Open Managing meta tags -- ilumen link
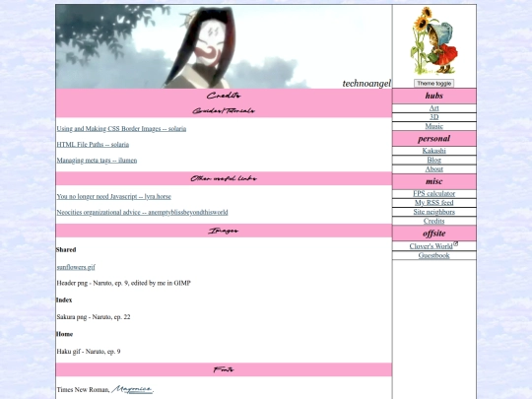The image size is (532, 399). click(97, 161)
